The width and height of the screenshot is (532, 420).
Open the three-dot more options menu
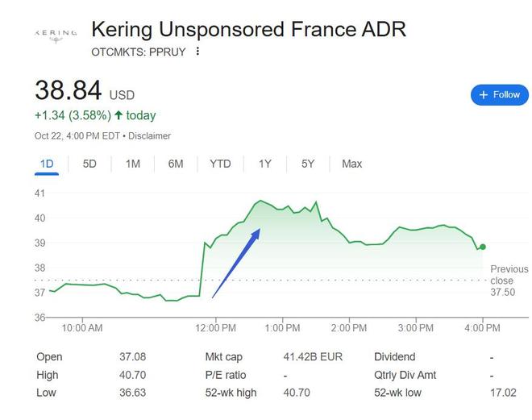click(x=198, y=52)
